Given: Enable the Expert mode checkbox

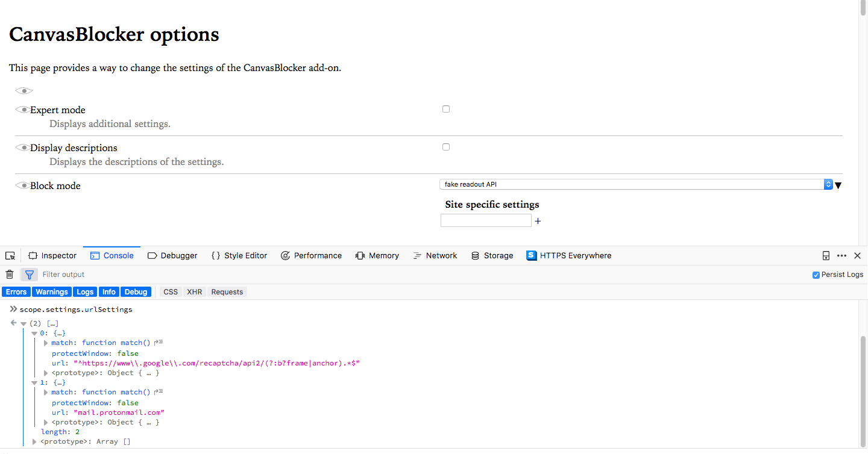Looking at the screenshot, I should pos(446,109).
